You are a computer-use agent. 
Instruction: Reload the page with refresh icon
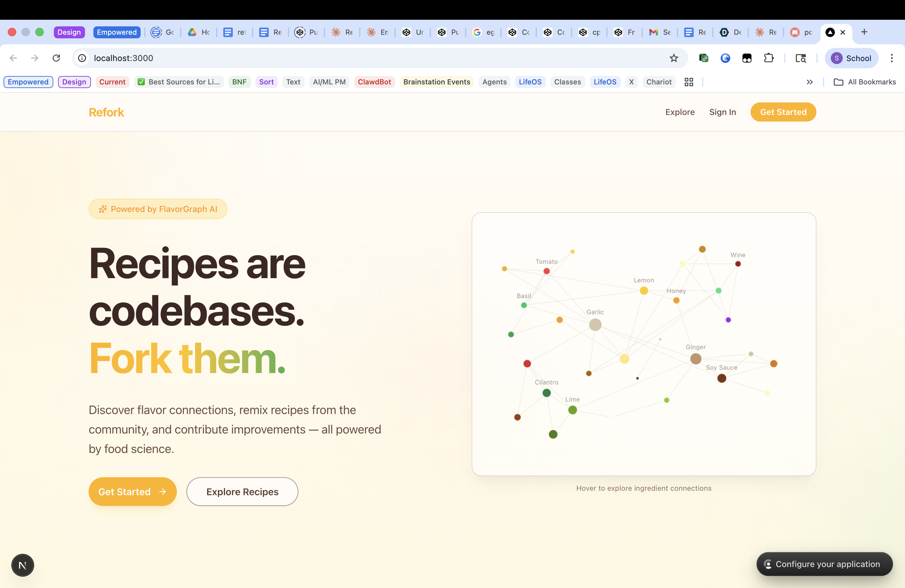point(56,58)
